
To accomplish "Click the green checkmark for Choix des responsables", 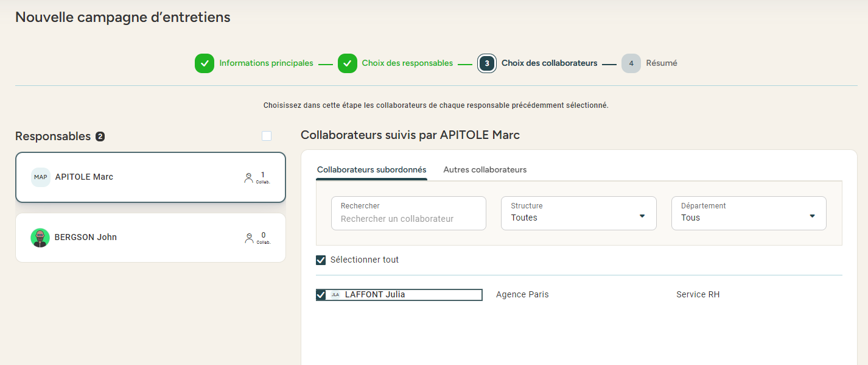I will click(348, 63).
